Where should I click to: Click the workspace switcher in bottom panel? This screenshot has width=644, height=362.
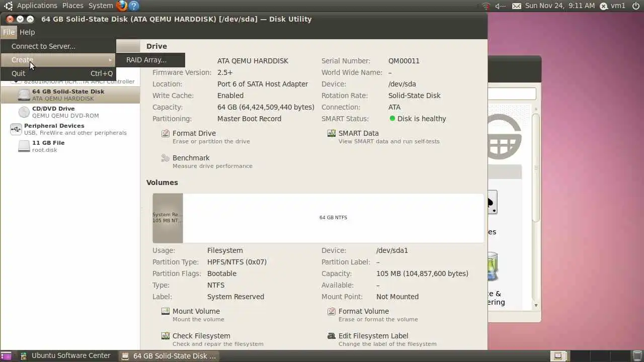[x=590, y=356]
